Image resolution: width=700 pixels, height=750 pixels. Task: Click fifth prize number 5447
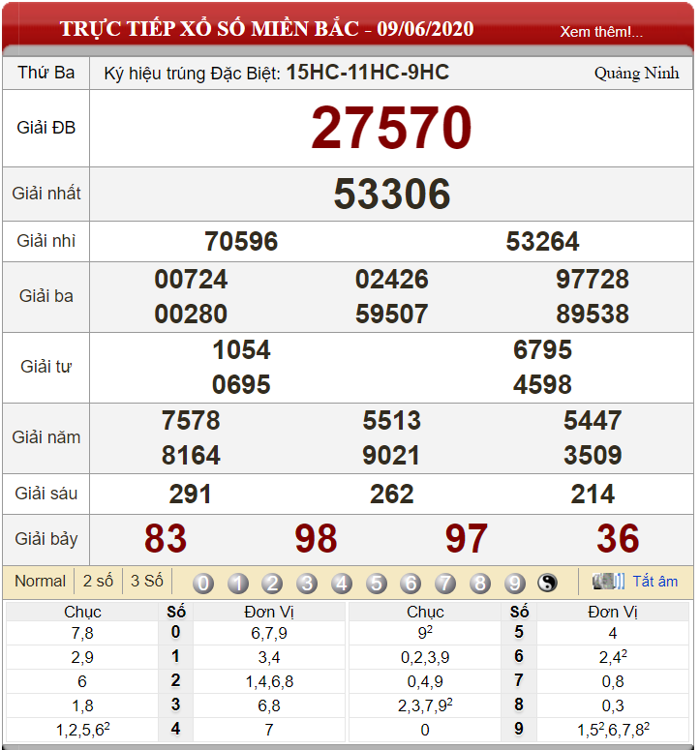click(x=593, y=420)
